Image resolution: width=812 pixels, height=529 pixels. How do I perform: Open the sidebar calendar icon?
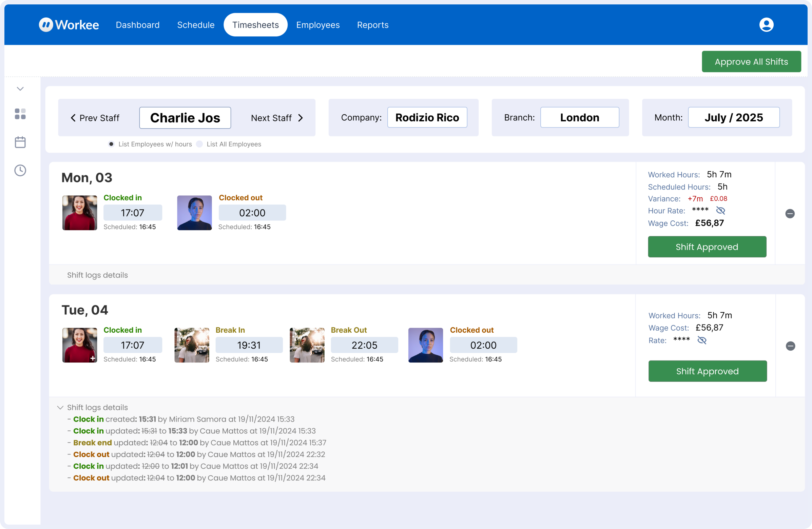20,142
